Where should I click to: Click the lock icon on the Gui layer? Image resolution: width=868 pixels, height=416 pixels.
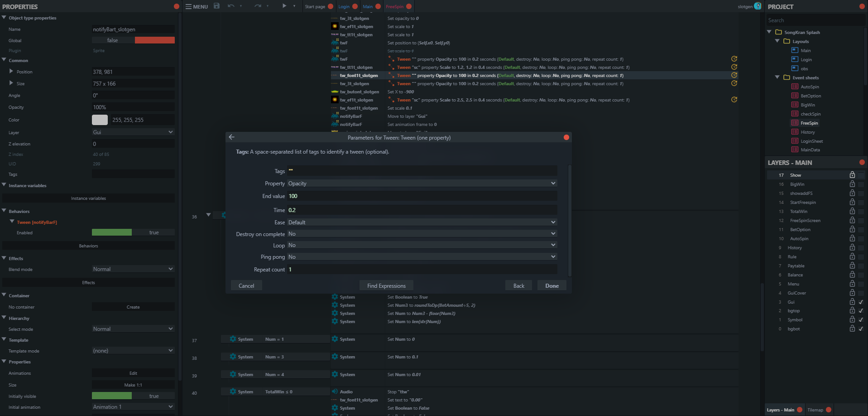point(852,302)
